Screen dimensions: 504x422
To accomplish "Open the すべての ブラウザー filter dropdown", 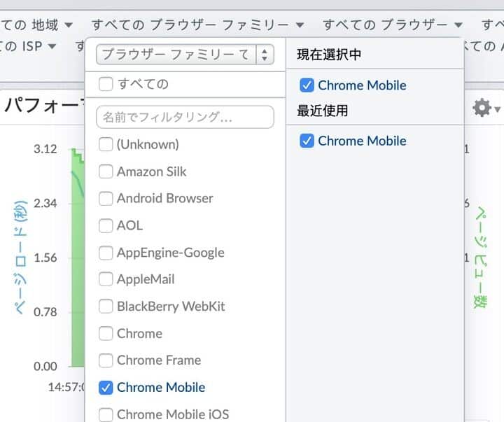I will (x=392, y=25).
